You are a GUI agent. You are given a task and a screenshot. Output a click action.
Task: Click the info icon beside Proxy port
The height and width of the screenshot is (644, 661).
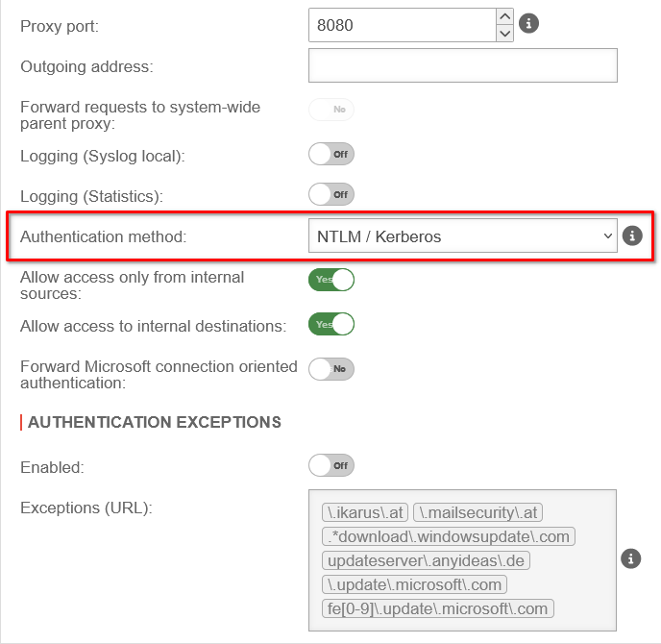528,23
